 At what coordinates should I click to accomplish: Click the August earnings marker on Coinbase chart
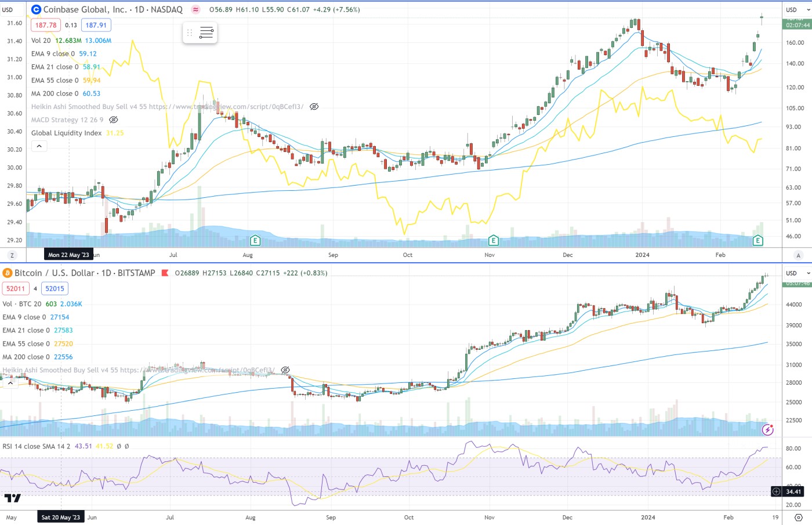pos(255,240)
